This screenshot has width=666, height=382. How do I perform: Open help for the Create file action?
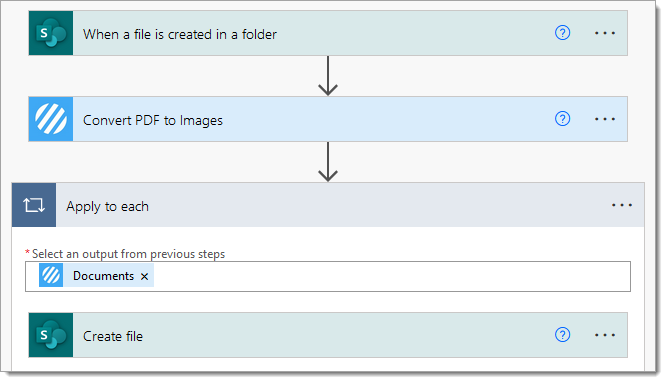click(562, 335)
